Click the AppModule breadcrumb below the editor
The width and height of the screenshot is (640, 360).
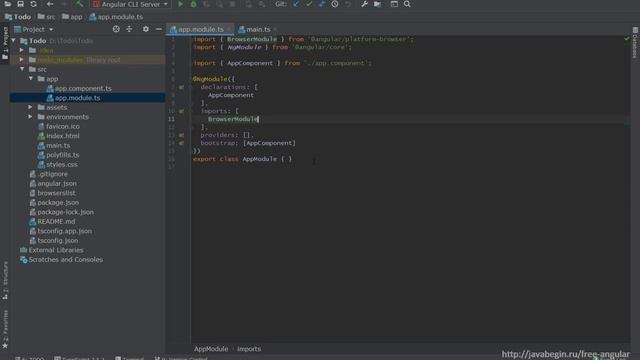click(211, 349)
